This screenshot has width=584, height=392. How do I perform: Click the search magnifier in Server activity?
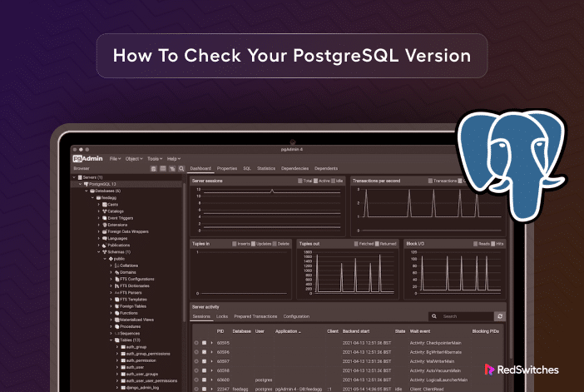click(434, 316)
